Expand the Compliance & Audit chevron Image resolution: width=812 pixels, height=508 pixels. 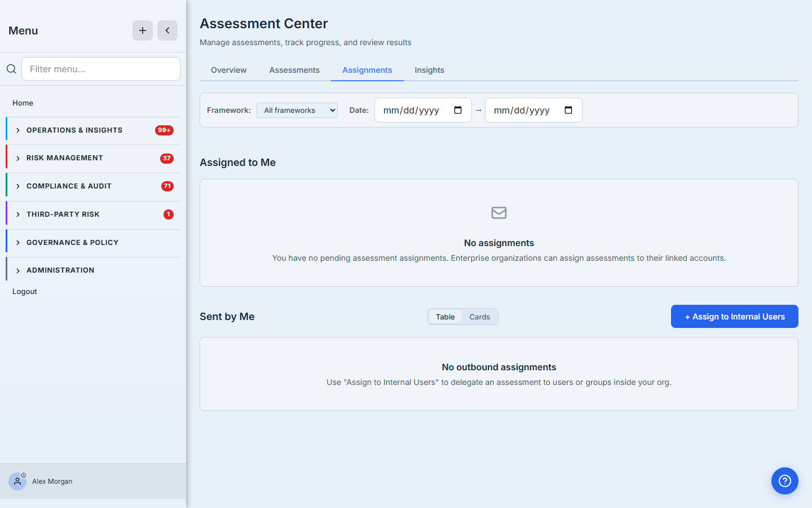(18, 186)
